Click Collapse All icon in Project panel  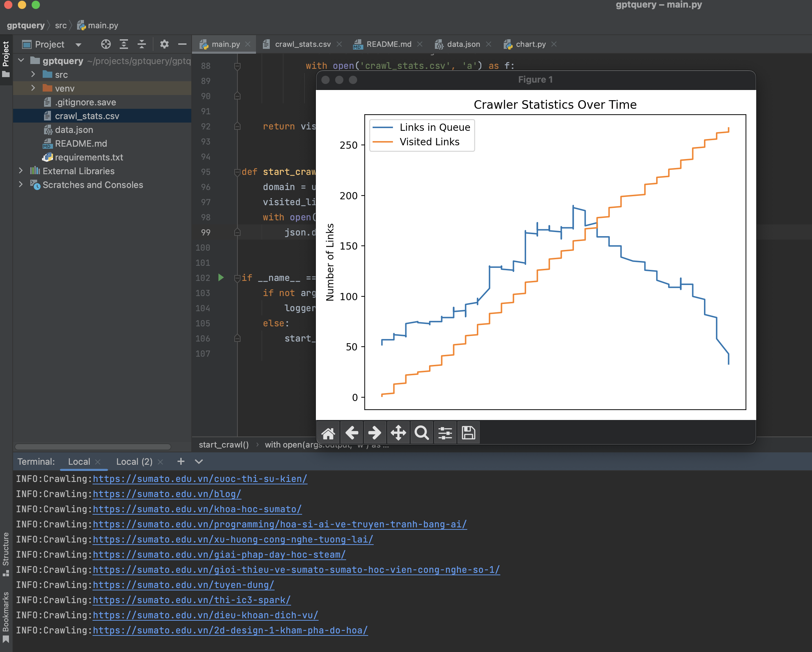click(x=142, y=44)
